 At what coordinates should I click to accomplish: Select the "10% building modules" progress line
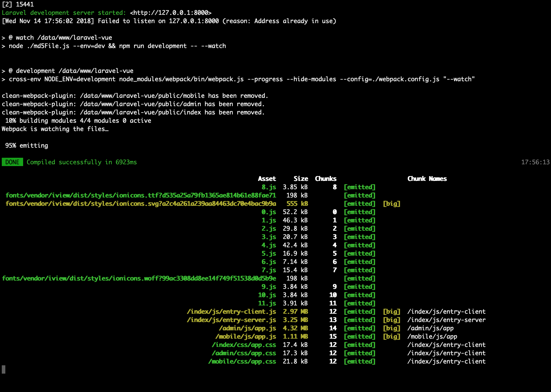click(x=78, y=121)
